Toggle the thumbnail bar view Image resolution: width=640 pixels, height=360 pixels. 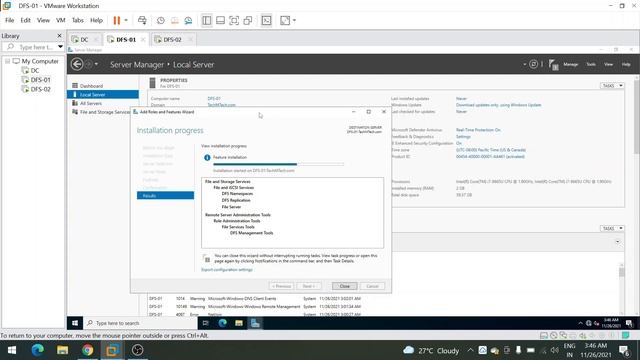pyautogui.click(x=220, y=20)
